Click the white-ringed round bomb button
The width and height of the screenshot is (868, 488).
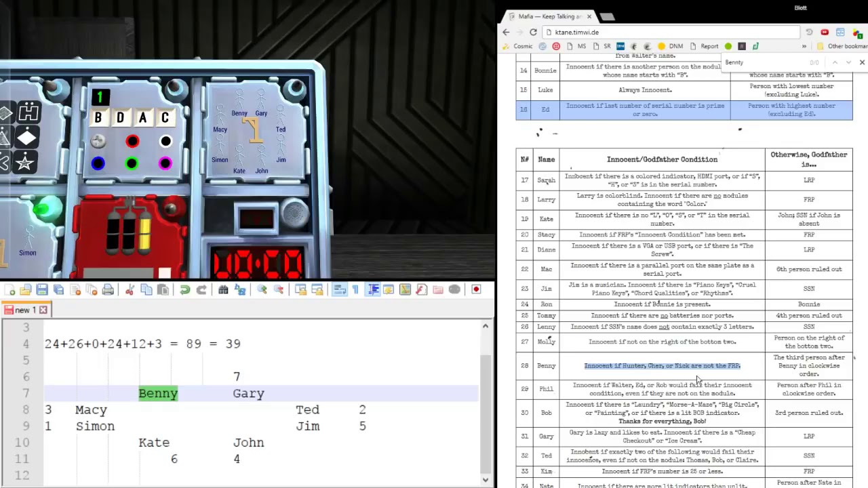coord(165,142)
